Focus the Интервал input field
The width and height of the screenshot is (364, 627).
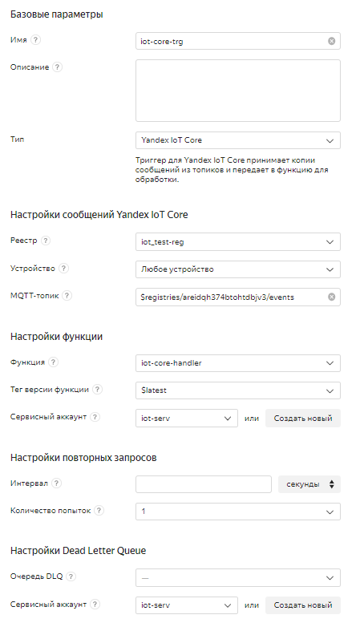(204, 484)
